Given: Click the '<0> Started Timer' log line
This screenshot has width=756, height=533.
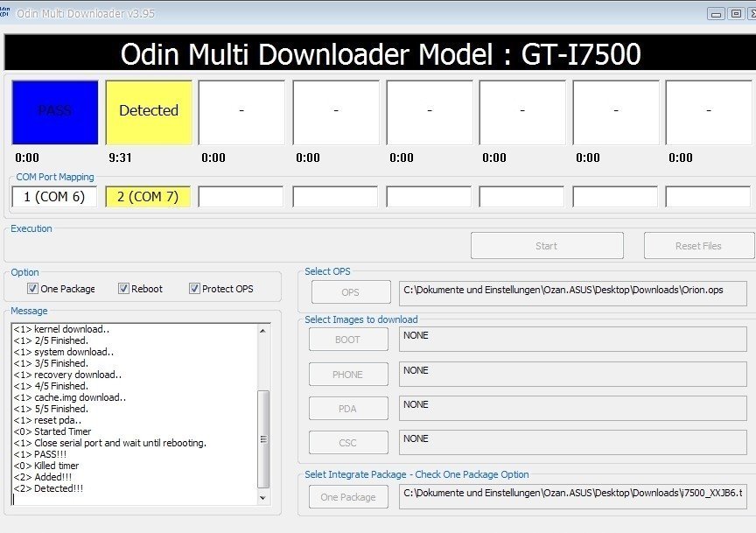Looking at the screenshot, I should coord(52,431).
